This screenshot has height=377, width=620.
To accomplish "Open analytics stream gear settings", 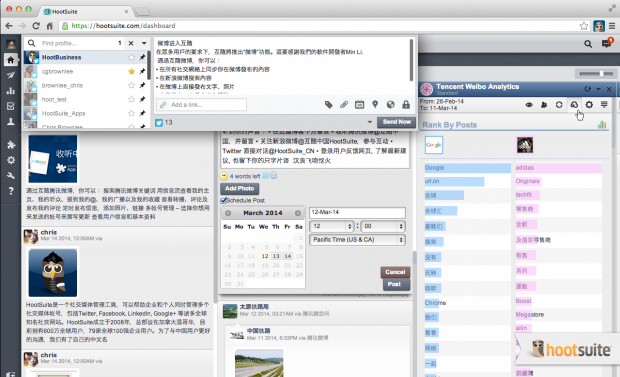I will (589, 104).
